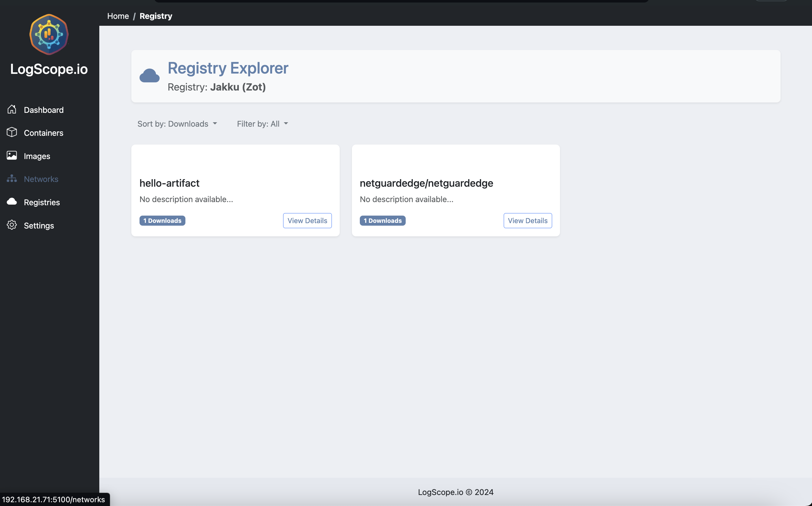The height and width of the screenshot is (506, 812).
Task: Select Registry in the breadcrumb trail
Action: click(156, 16)
